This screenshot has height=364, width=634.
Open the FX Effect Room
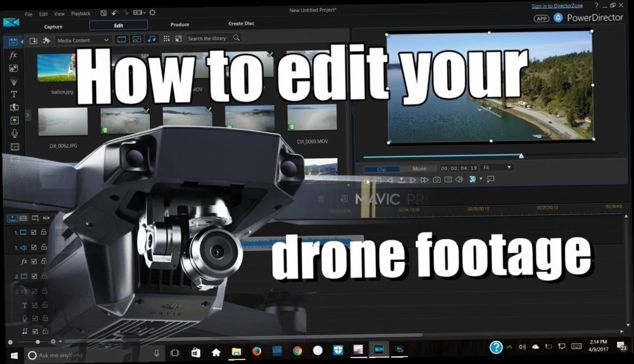point(14,55)
